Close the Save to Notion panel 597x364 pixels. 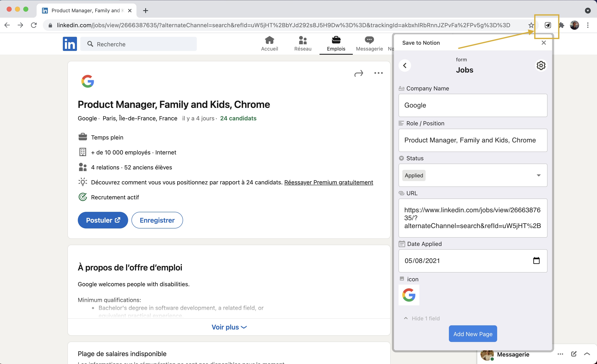click(544, 43)
